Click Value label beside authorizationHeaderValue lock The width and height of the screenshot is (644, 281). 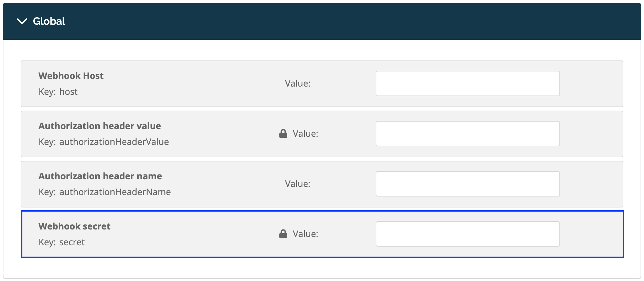tap(305, 134)
